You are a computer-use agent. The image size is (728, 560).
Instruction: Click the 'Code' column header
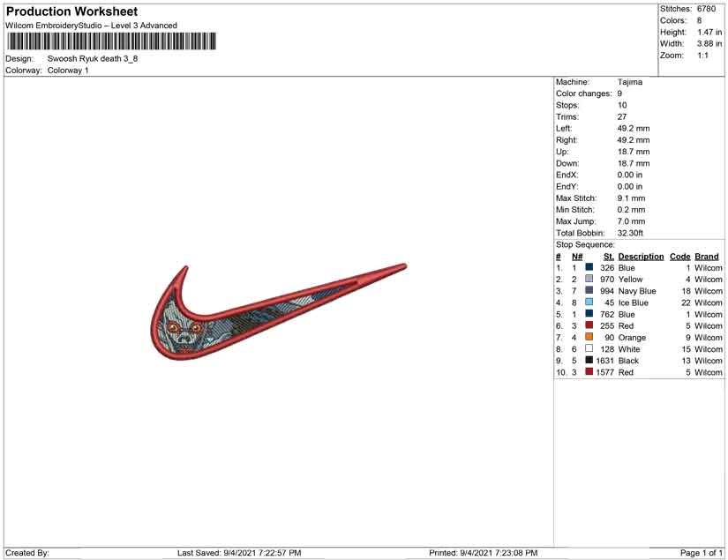point(680,257)
